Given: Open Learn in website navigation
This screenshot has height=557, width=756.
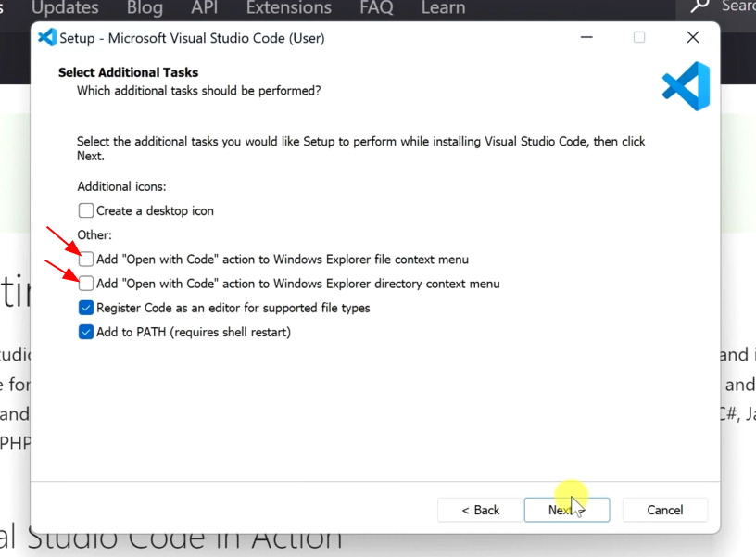Looking at the screenshot, I should tap(443, 7).
